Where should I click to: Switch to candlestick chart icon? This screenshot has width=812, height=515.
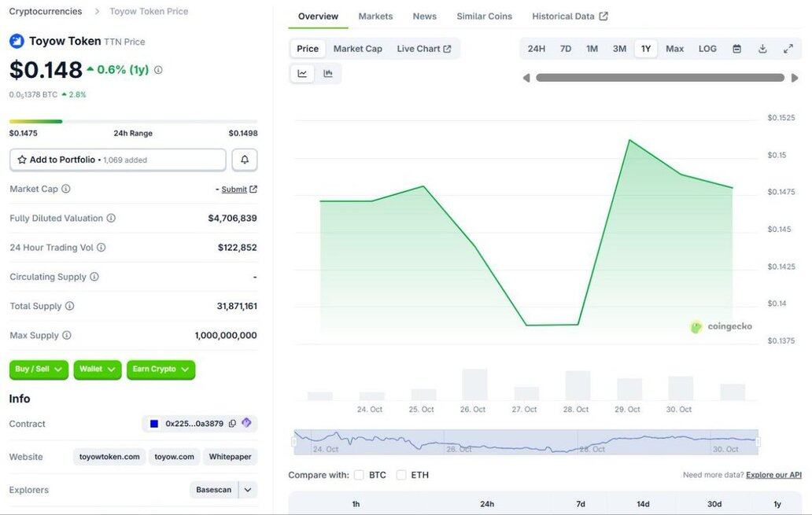[x=328, y=73]
